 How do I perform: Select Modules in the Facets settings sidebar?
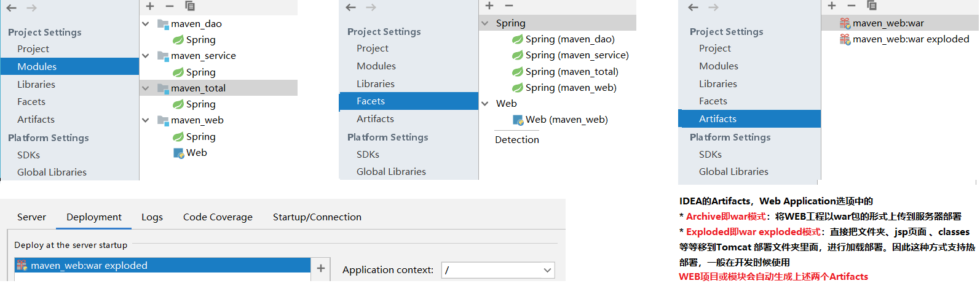coord(376,66)
